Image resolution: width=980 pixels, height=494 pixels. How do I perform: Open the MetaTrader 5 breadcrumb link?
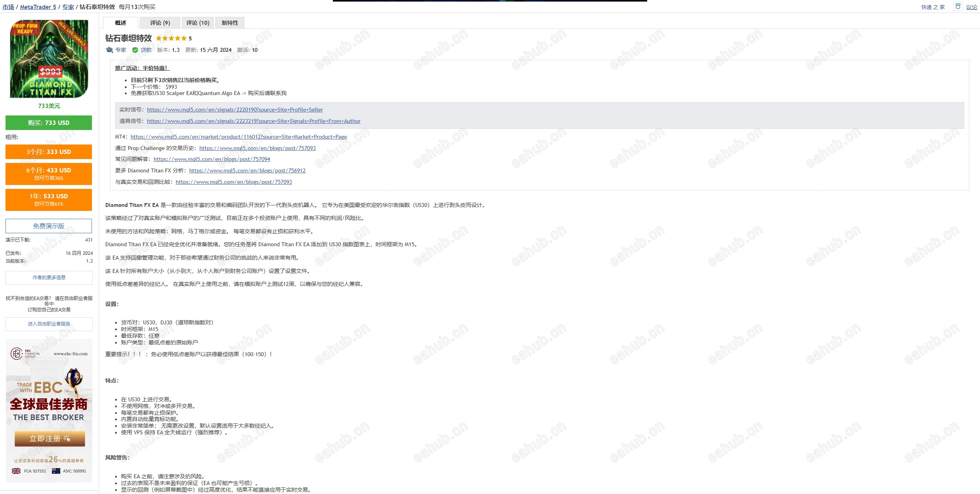click(38, 7)
